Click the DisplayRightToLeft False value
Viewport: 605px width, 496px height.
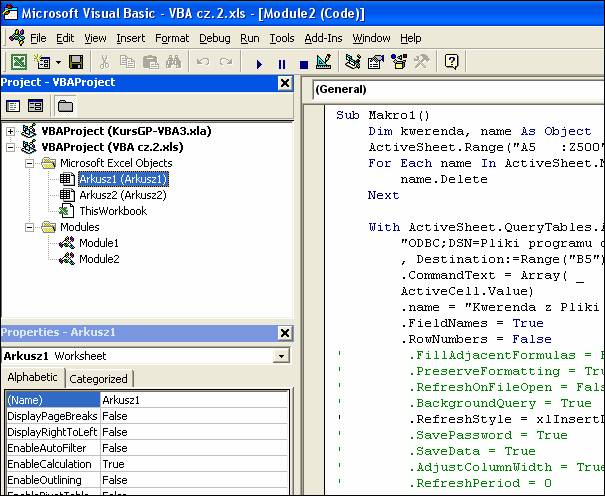pos(194,432)
